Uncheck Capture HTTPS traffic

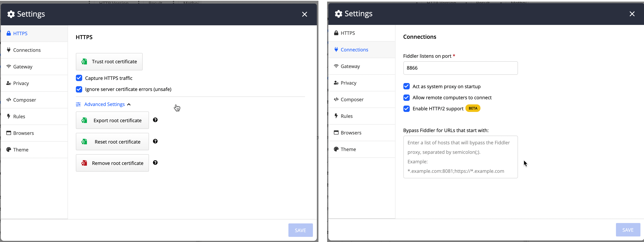tap(79, 78)
